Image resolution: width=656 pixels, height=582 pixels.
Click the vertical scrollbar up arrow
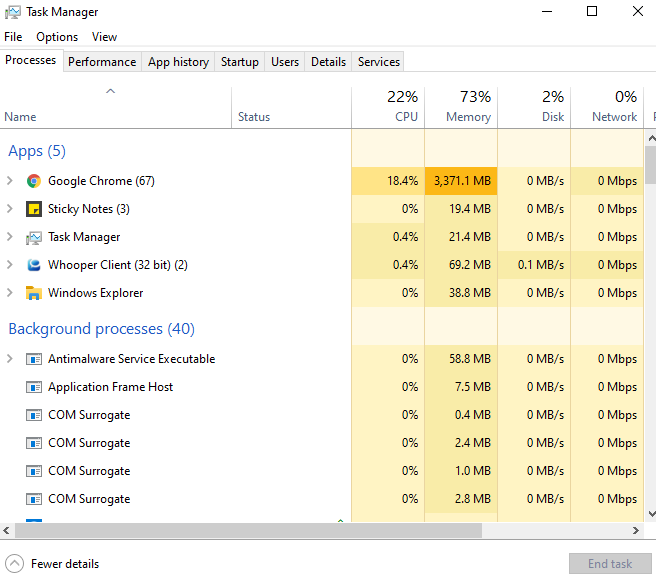[651, 138]
